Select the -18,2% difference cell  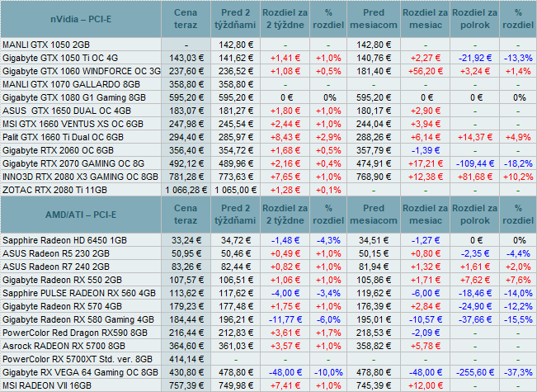pyautogui.click(x=518, y=163)
